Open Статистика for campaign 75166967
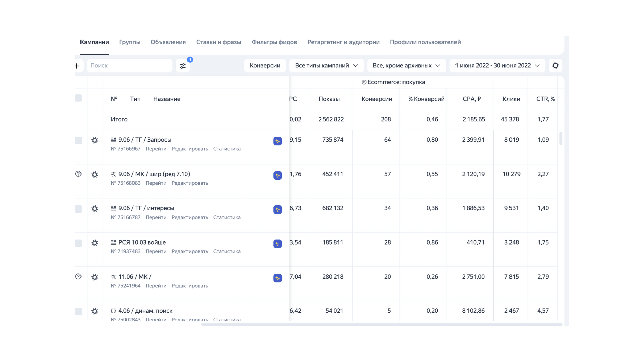 (227, 149)
